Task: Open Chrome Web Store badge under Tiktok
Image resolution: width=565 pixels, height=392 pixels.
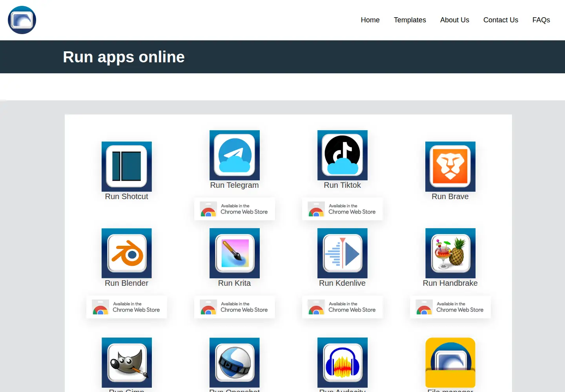Action: (x=343, y=209)
